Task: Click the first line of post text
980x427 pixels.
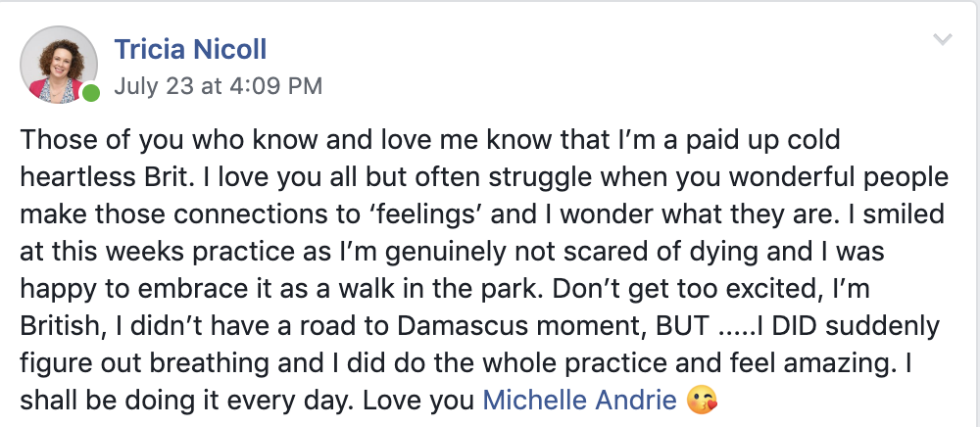Action: (x=431, y=142)
